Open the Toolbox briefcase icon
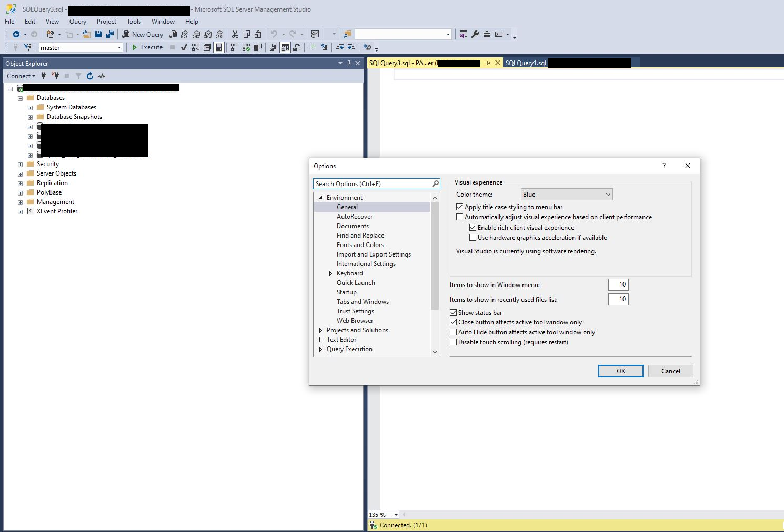 [487, 34]
